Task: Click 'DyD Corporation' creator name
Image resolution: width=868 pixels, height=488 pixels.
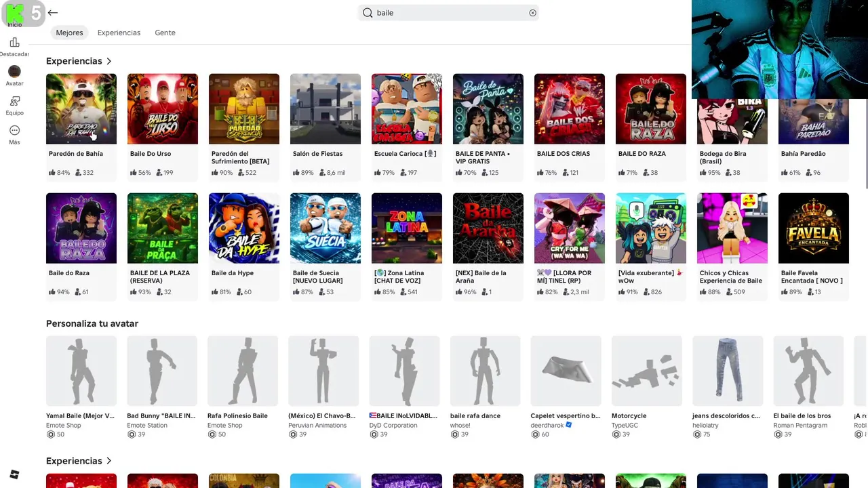Action: point(393,426)
